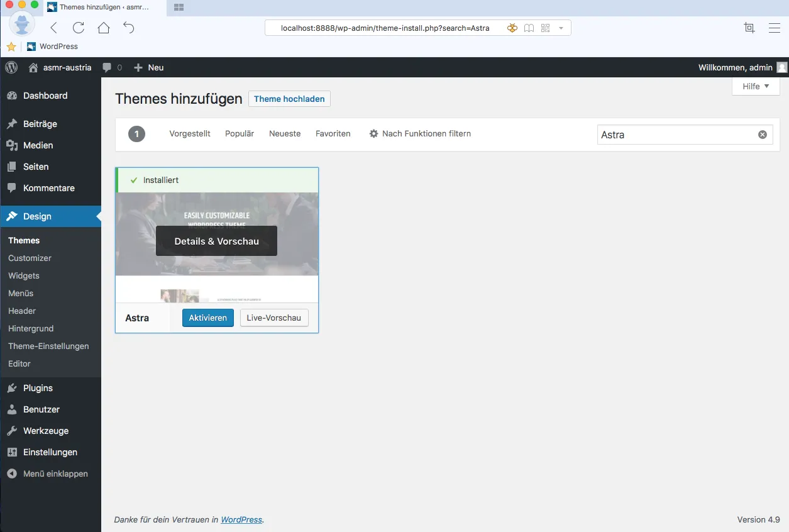Viewport: 789px width, 532px height.
Task: Open the Beiträge menu item
Action: 50,124
